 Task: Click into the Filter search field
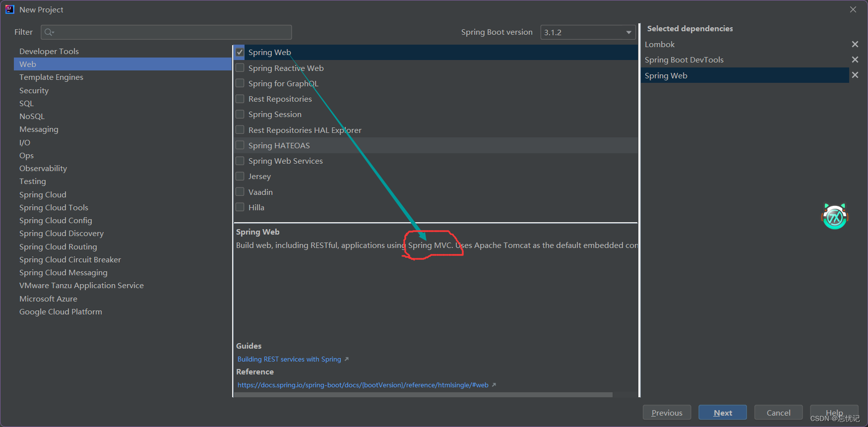click(166, 32)
